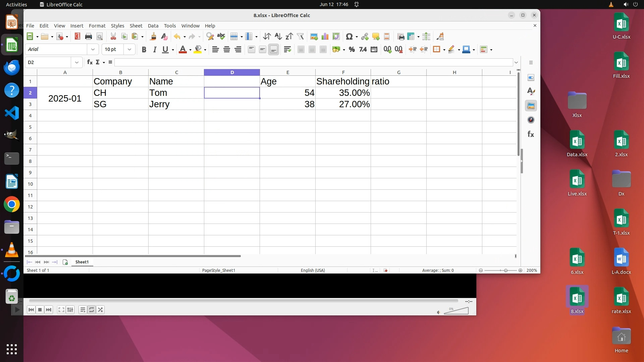This screenshot has width=644, height=362.
Task: Click the Spelling check toolbar icon
Action: (221, 37)
